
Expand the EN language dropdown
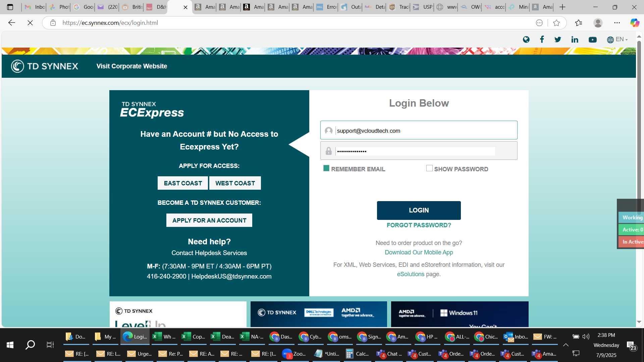617,40
